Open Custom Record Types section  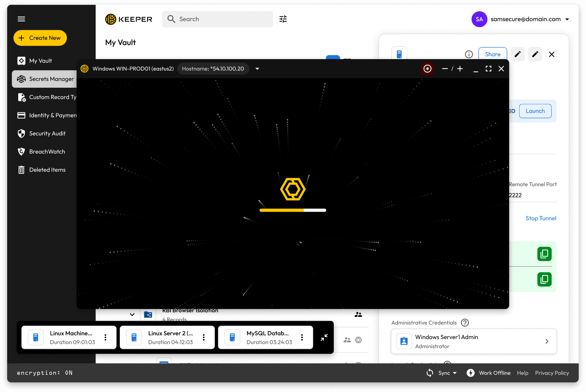47,97
